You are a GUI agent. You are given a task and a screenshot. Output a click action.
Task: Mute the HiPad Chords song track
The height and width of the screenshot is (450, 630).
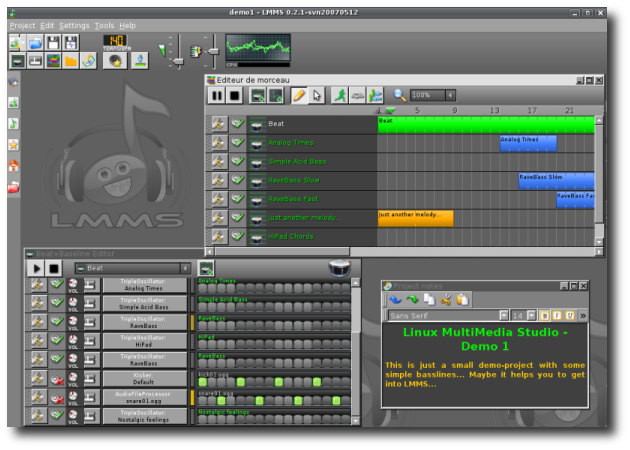pos(237,236)
